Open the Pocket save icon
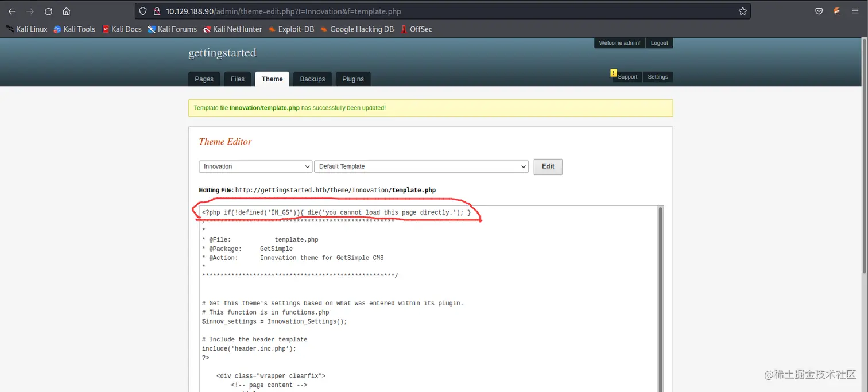The height and width of the screenshot is (392, 868). tap(819, 11)
